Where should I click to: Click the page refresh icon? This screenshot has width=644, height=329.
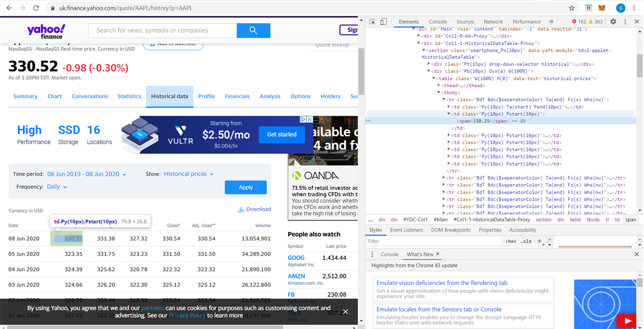tap(36, 8)
